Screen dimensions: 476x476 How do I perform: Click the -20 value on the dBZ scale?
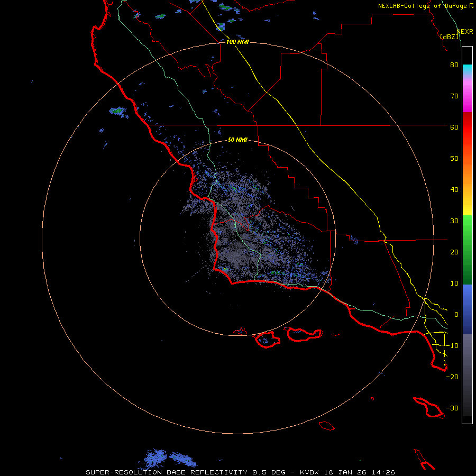[x=452, y=377]
